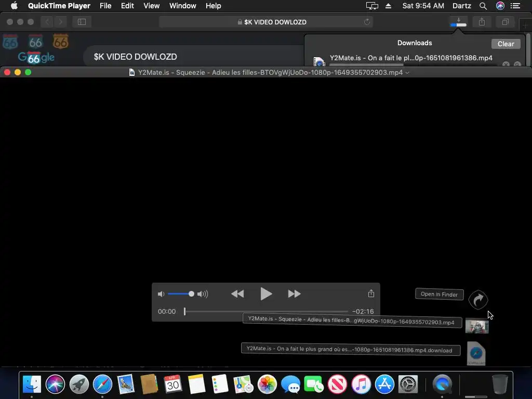
Task: Click the Y2Mate 'On a fait le pl' download item
Action: click(411, 58)
